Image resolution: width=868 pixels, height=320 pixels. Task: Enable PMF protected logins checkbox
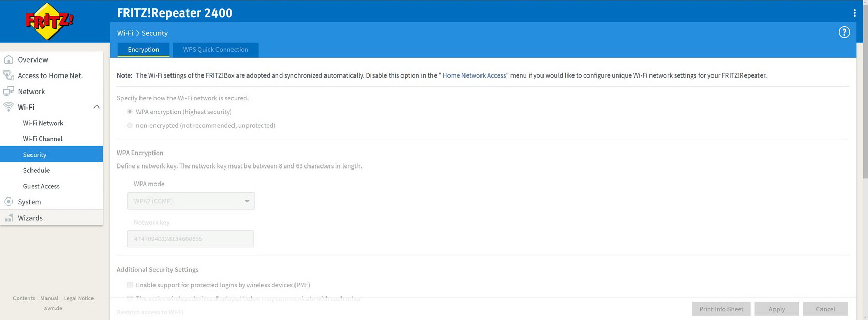pyautogui.click(x=130, y=285)
